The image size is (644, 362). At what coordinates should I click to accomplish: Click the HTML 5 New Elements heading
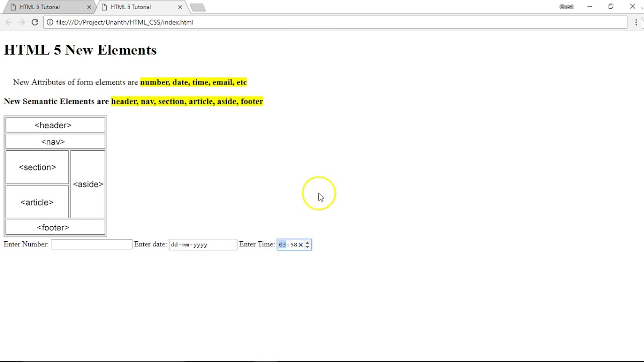point(80,50)
